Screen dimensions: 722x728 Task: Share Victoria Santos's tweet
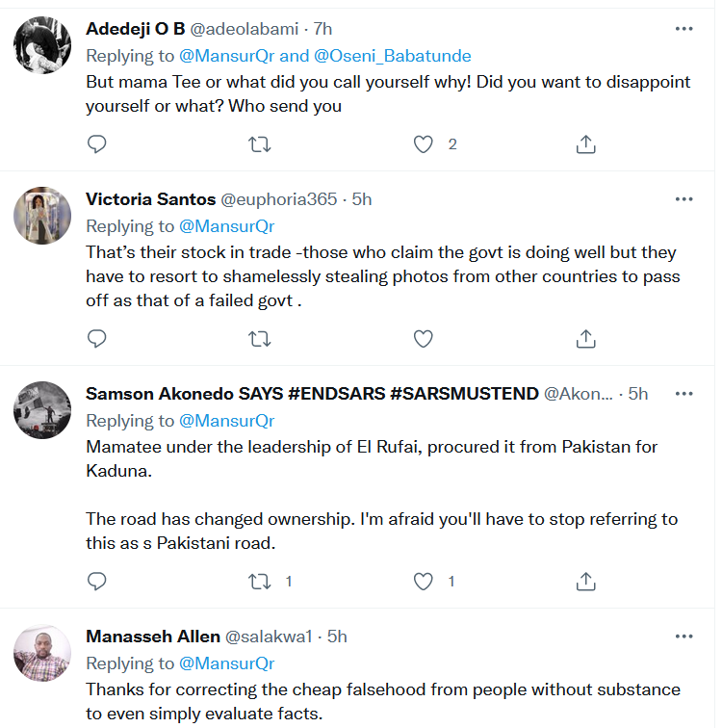point(585,339)
